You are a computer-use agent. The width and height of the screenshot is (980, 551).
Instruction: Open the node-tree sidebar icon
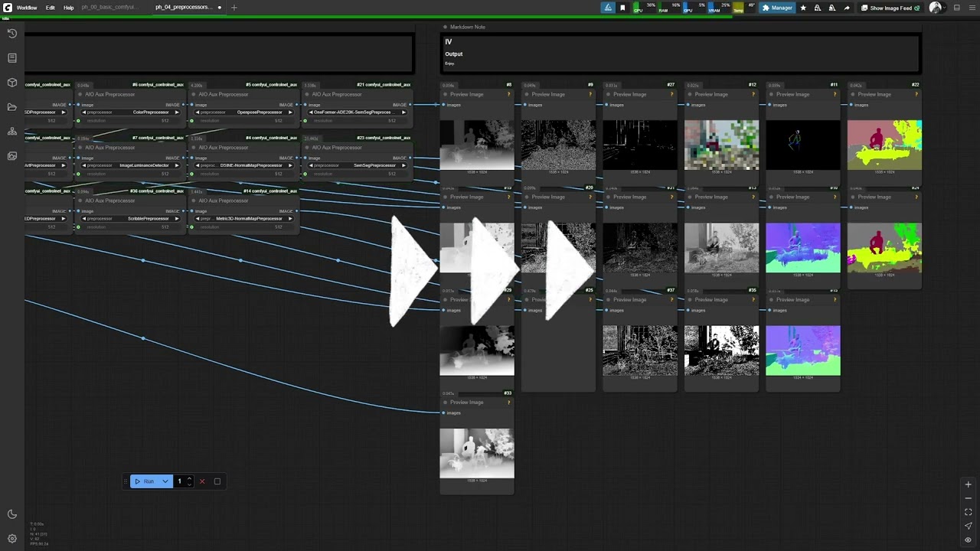tap(12, 132)
